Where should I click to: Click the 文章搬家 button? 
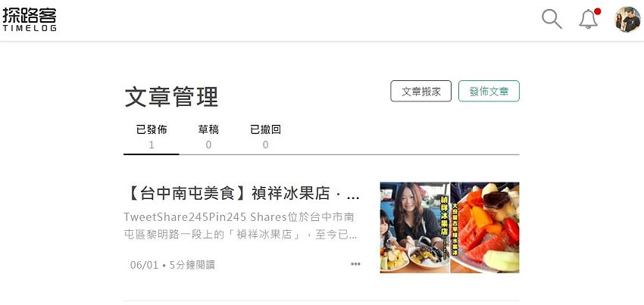tap(421, 91)
